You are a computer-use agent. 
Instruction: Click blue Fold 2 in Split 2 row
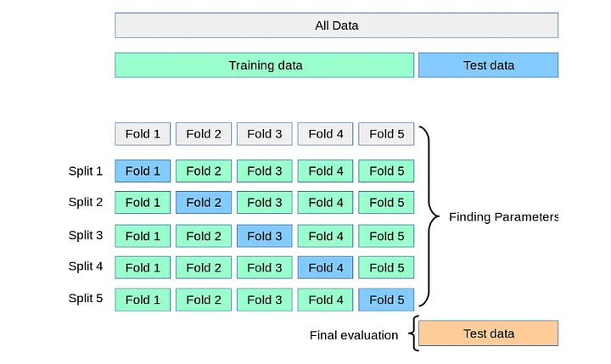point(204,203)
